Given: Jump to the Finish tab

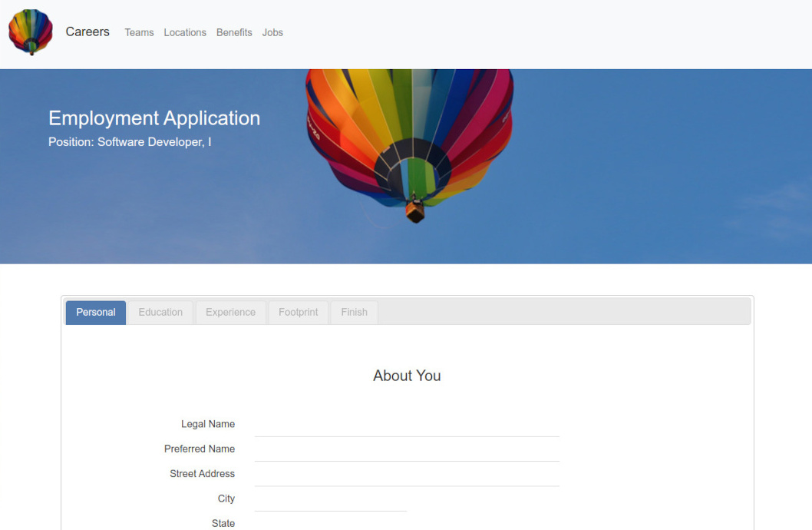Looking at the screenshot, I should point(354,313).
